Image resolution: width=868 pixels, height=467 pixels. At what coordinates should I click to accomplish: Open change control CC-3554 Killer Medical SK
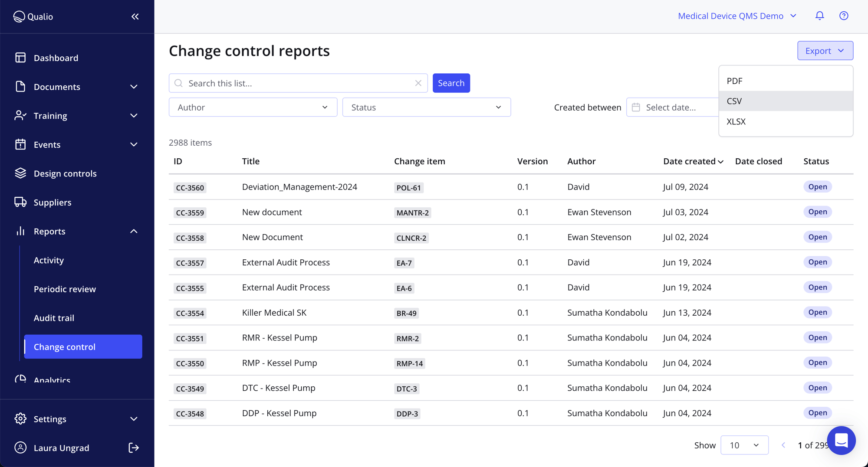click(274, 312)
